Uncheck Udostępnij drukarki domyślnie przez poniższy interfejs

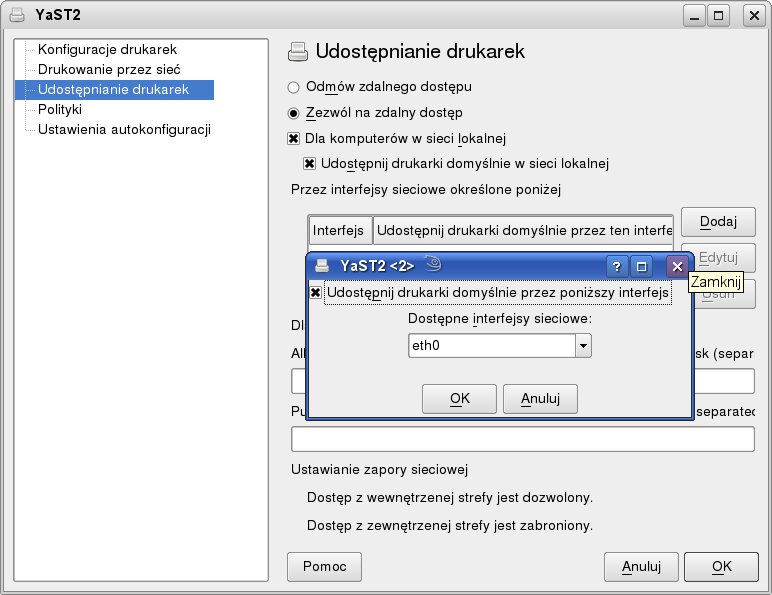[x=315, y=292]
